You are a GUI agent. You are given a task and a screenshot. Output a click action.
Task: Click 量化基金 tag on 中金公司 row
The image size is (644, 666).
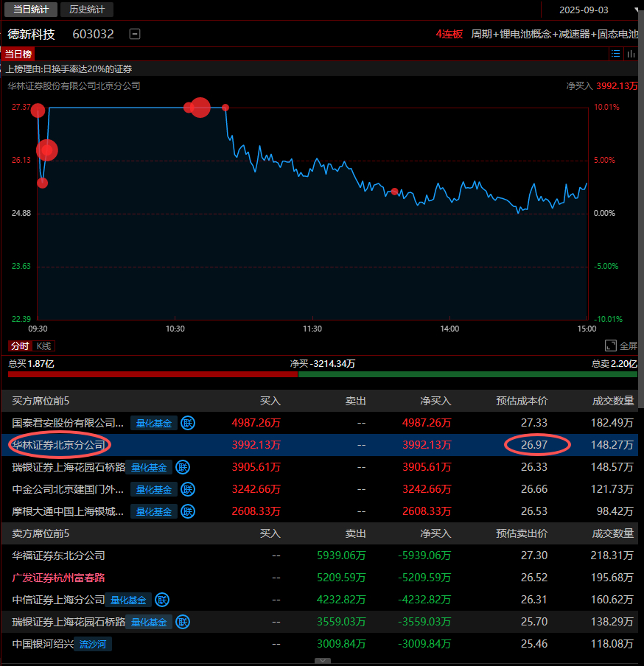(x=154, y=489)
